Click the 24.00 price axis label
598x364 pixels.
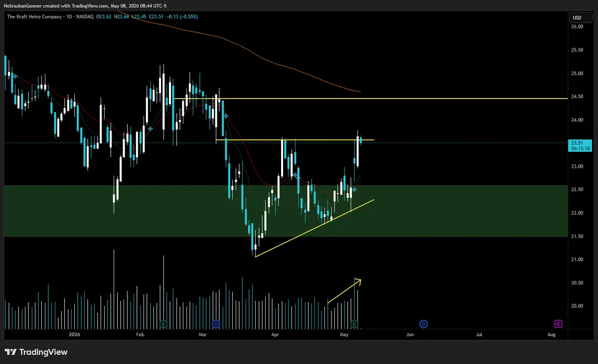coord(577,120)
